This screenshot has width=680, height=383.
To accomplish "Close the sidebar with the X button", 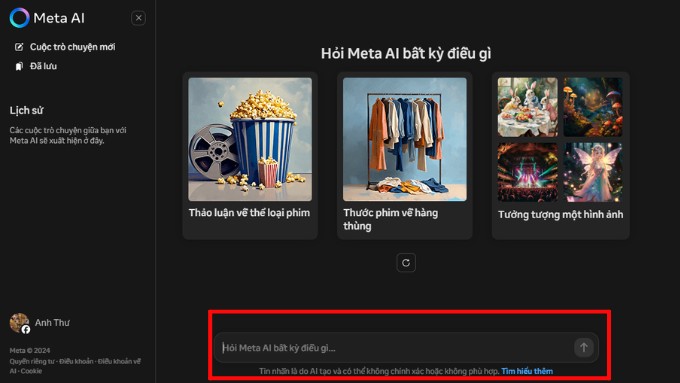I will [x=138, y=18].
